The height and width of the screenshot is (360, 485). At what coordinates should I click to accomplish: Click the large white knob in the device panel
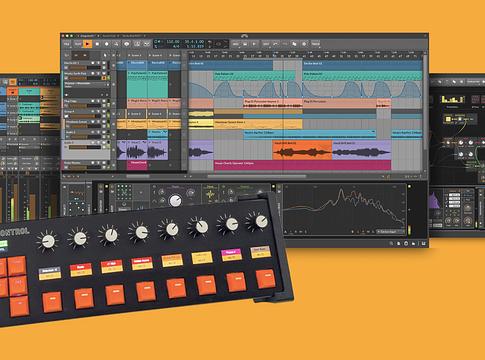tap(175, 201)
